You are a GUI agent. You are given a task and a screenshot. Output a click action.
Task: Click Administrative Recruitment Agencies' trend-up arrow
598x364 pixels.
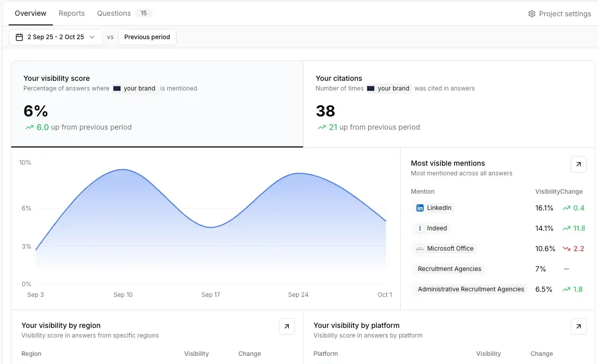(x=566, y=289)
